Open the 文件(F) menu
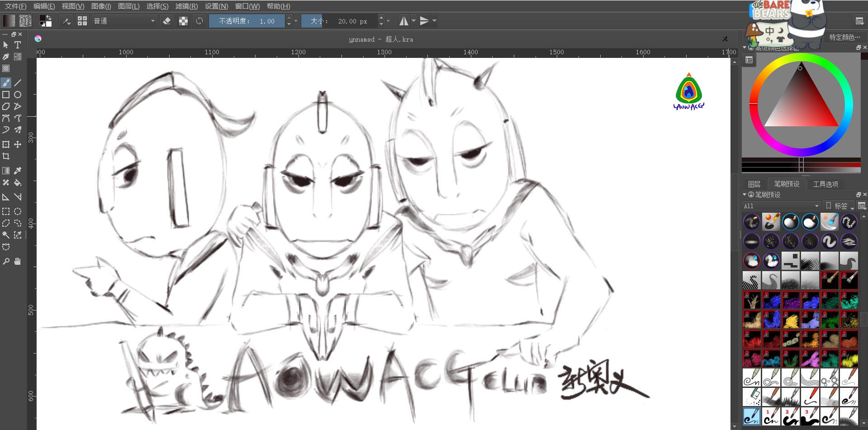Viewport: 868px width, 430px height. click(16, 6)
